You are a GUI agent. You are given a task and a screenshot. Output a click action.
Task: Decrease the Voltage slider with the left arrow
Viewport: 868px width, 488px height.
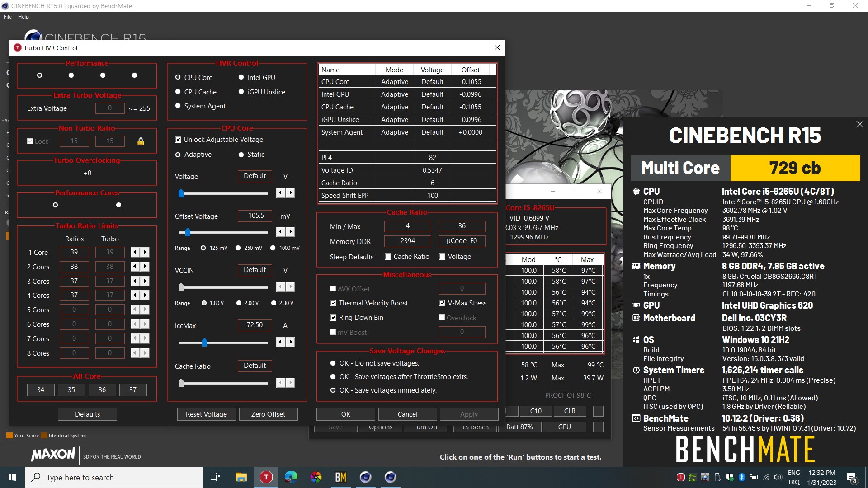tap(280, 193)
